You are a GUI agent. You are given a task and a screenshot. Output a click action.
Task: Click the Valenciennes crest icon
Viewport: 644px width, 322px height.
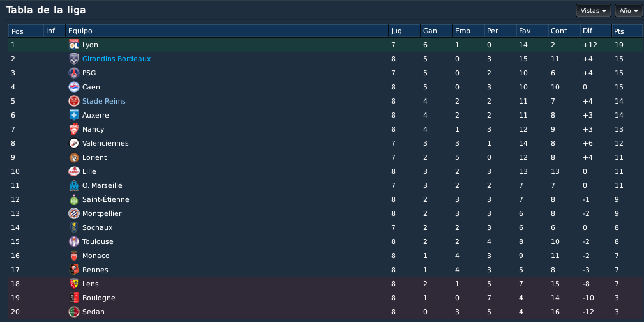point(74,143)
